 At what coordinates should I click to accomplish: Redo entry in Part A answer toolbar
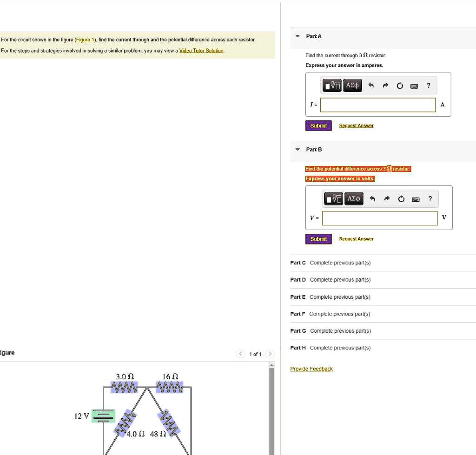385,86
